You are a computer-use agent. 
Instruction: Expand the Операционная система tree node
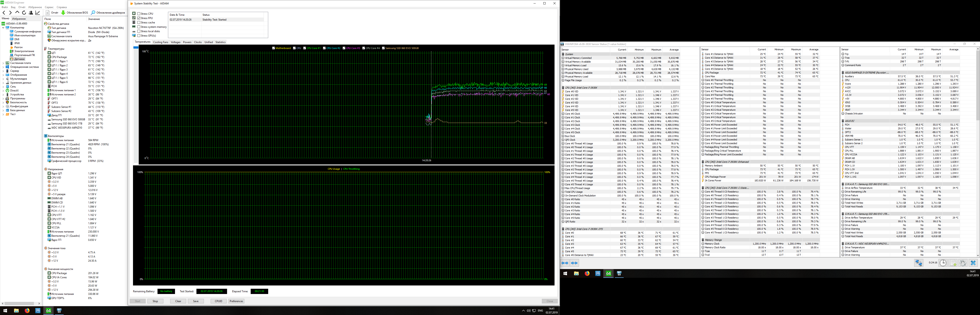point(3,67)
